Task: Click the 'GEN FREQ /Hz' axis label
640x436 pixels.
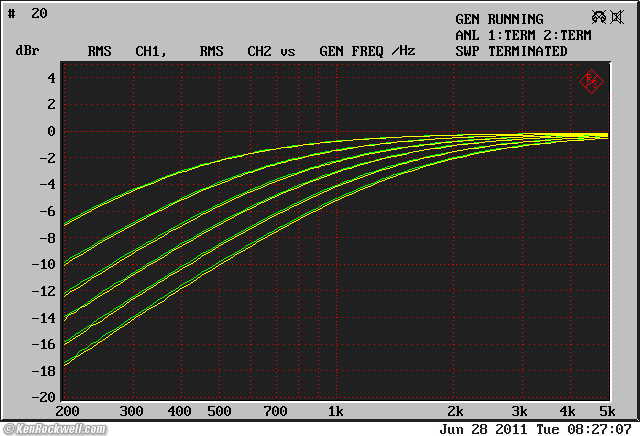Action: pyautogui.click(x=367, y=51)
